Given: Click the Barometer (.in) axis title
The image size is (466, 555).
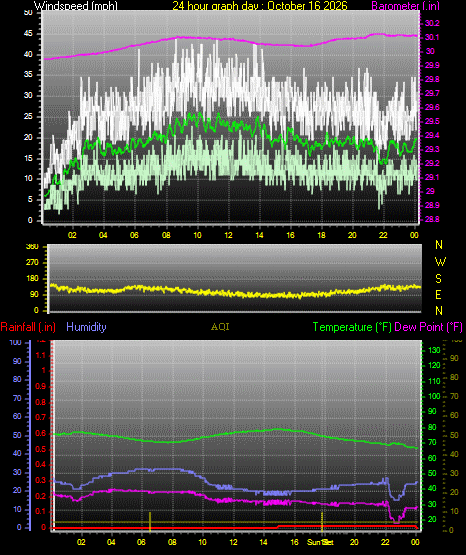Looking at the screenshot, I should tap(405, 6).
